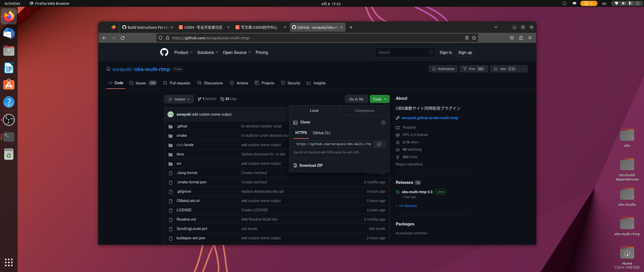This screenshot has height=272, width=644.
Task: Expand the Product menu
Action: tap(183, 52)
